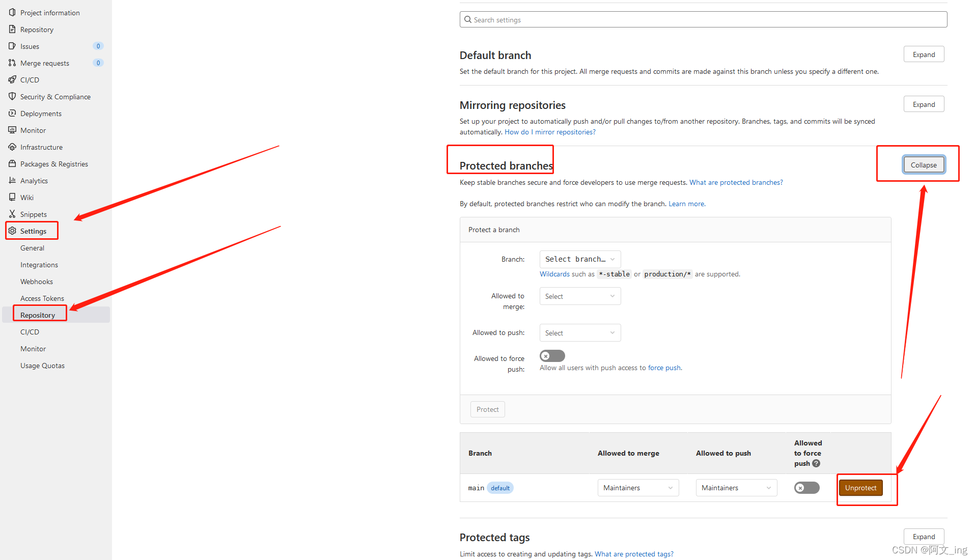975x560 pixels.
Task: Open Webhooks settings submenu item
Action: point(37,282)
